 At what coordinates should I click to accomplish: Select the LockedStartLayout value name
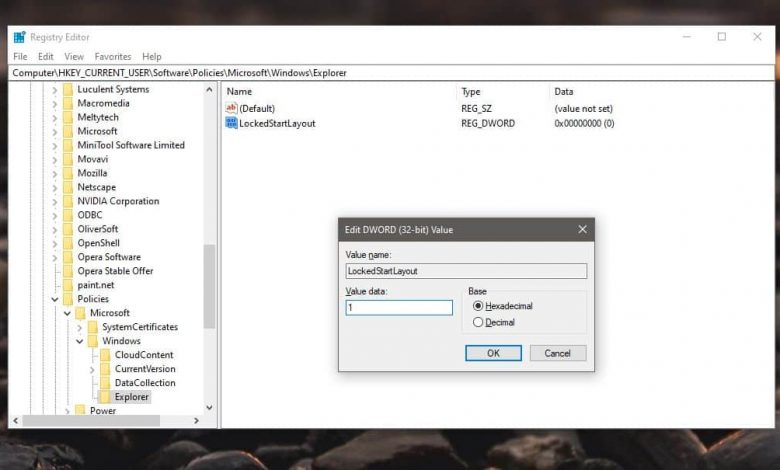click(277, 123)
